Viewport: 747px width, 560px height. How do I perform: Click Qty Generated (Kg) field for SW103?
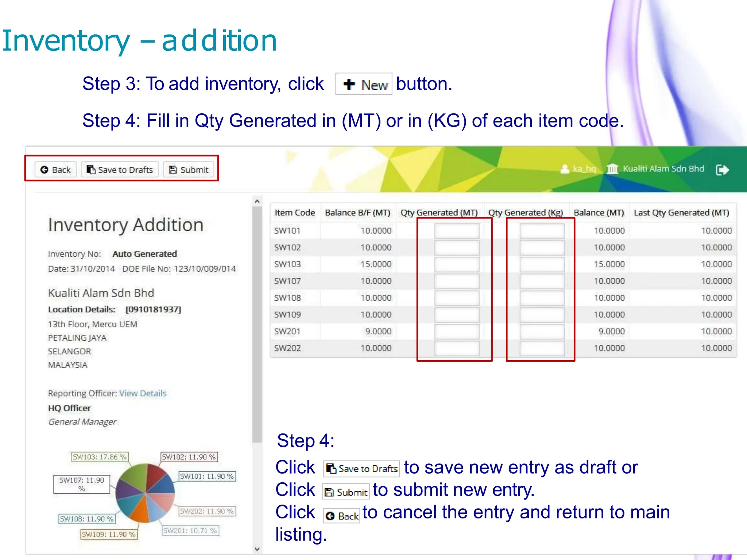[542, 264]
